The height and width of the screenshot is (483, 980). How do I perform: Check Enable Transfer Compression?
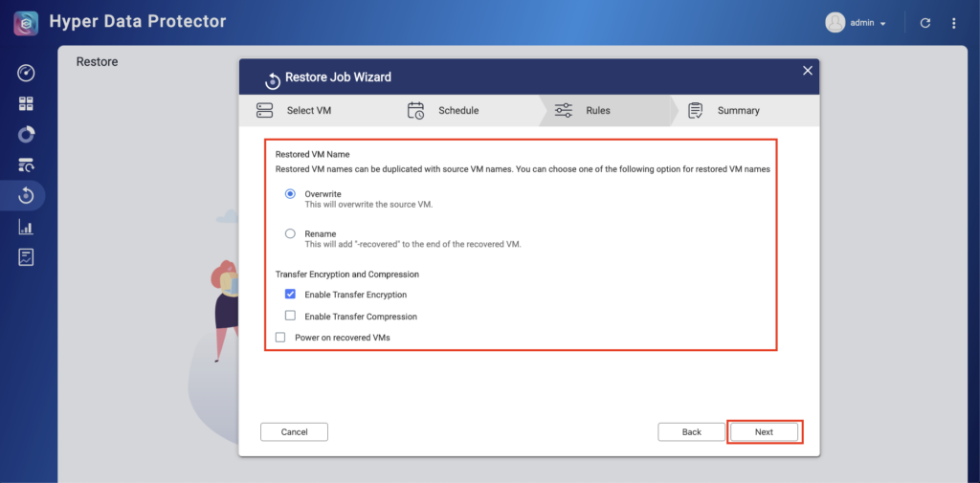(x=290, y=316)
